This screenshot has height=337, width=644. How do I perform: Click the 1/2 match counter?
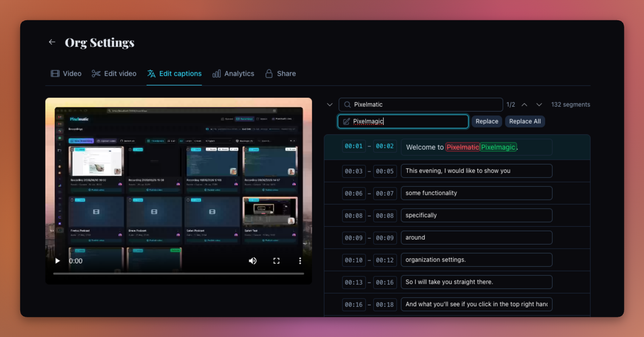pos(511,105)
